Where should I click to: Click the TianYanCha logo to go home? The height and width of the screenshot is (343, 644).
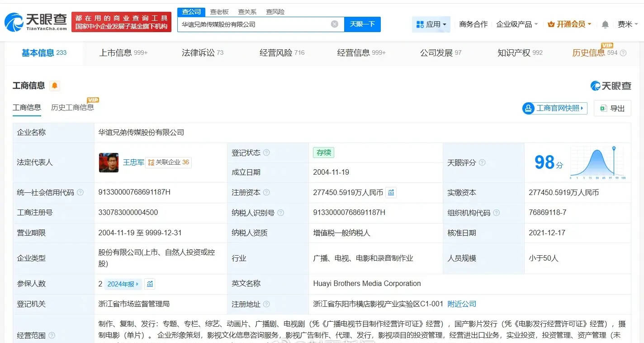point(35,22)
